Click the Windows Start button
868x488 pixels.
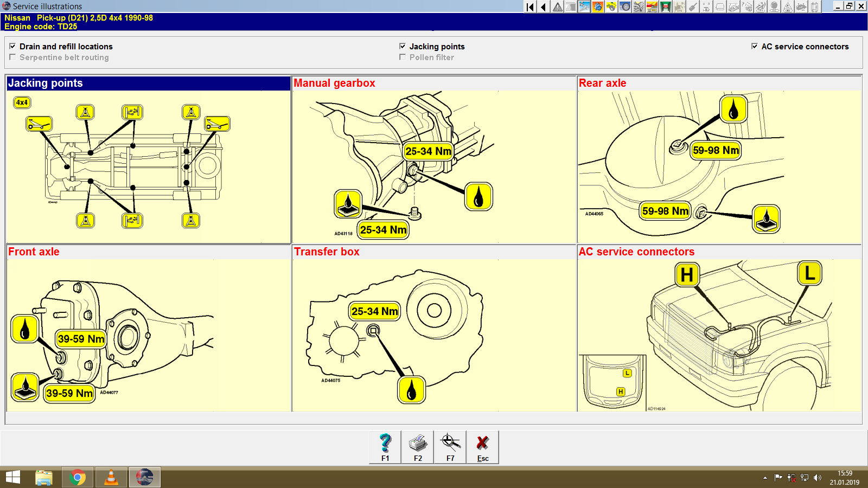pos(11,477)
